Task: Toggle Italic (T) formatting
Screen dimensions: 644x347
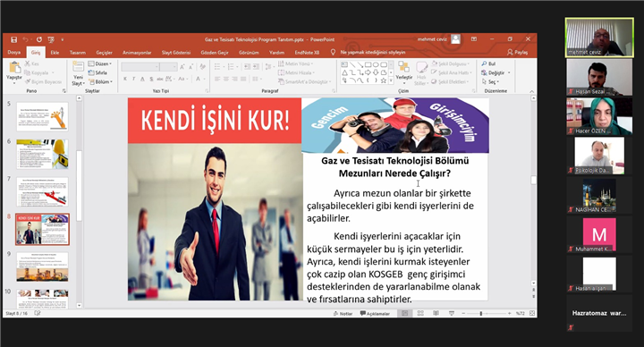Action: point(134,79)
